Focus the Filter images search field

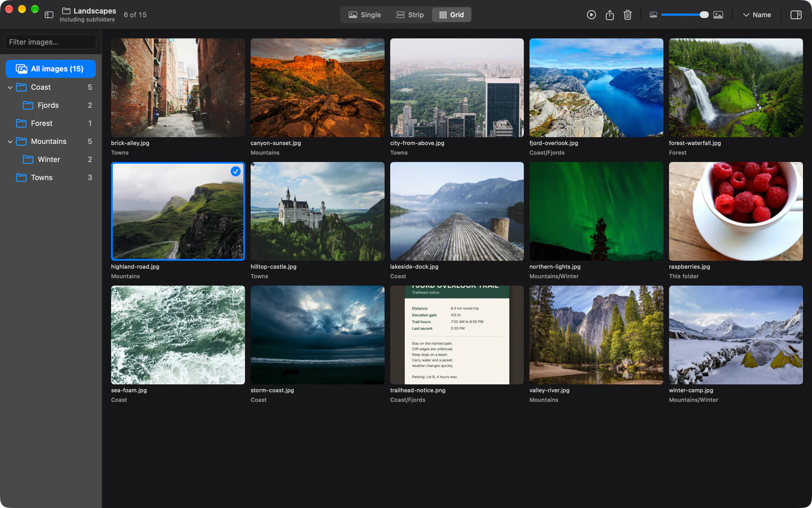pos(51,42)
